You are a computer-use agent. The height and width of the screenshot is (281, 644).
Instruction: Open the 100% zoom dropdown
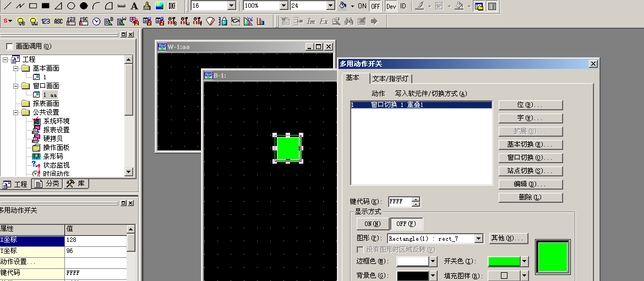click(x=283, y=6)
